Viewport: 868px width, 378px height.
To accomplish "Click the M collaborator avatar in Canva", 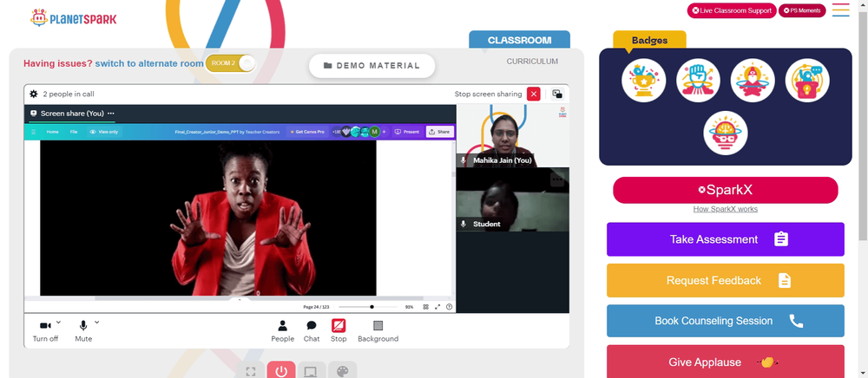I will click(x=375, y=132).
